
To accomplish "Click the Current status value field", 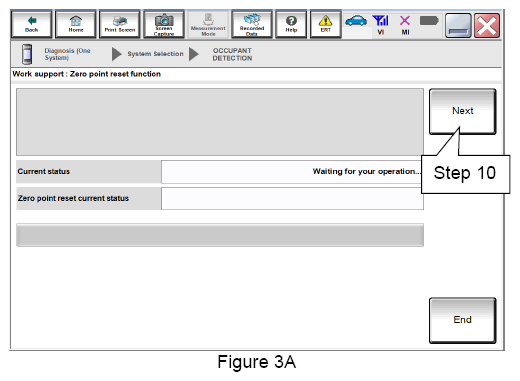I will click(291, 172).
